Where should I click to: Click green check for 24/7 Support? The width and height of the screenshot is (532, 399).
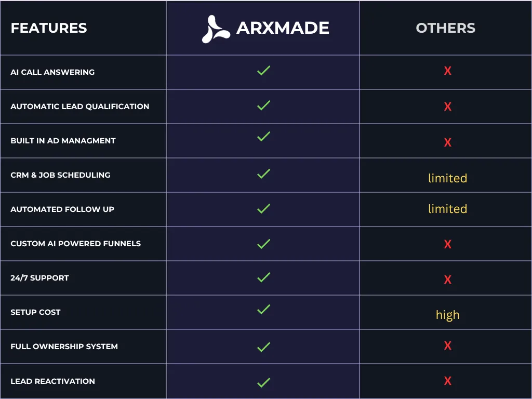point(263,277)
